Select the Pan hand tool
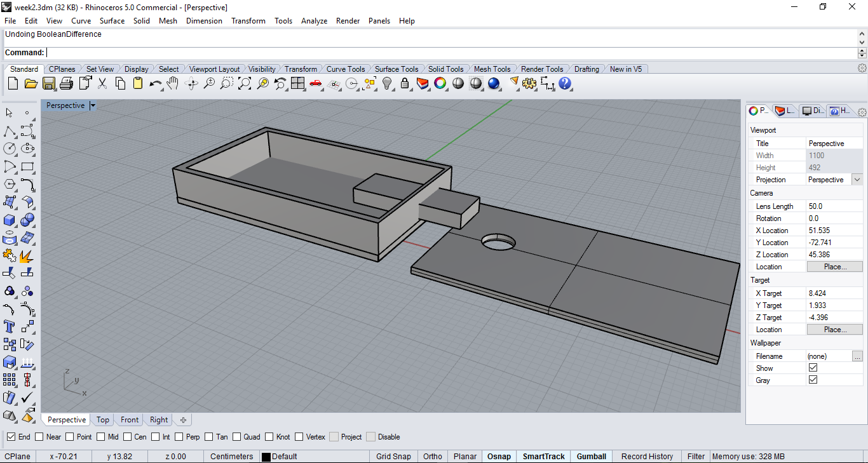The width and height of the screenshot is (868, 463). pyautogui.click(x=173, y=83)
